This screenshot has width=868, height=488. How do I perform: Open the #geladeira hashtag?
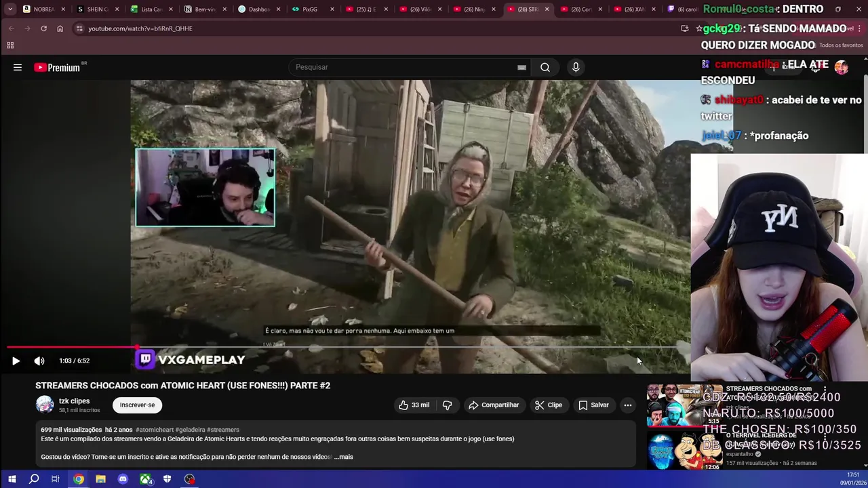click(x=190, y=430)
